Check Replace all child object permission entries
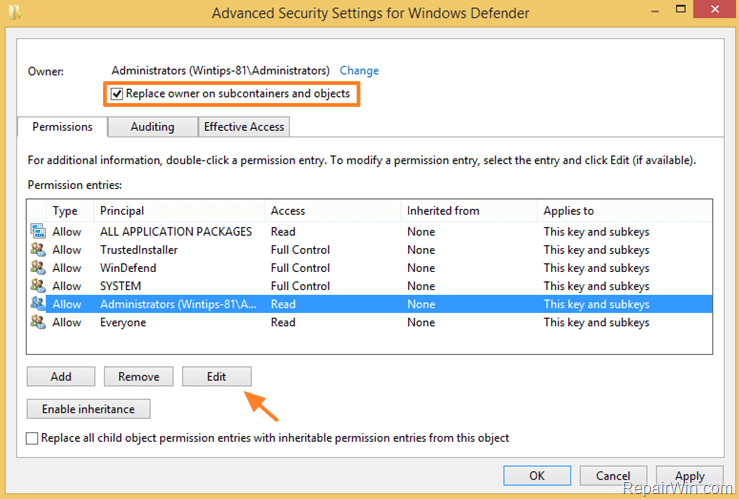The width and height of the screenshot is (739, 499). (32, 438)
